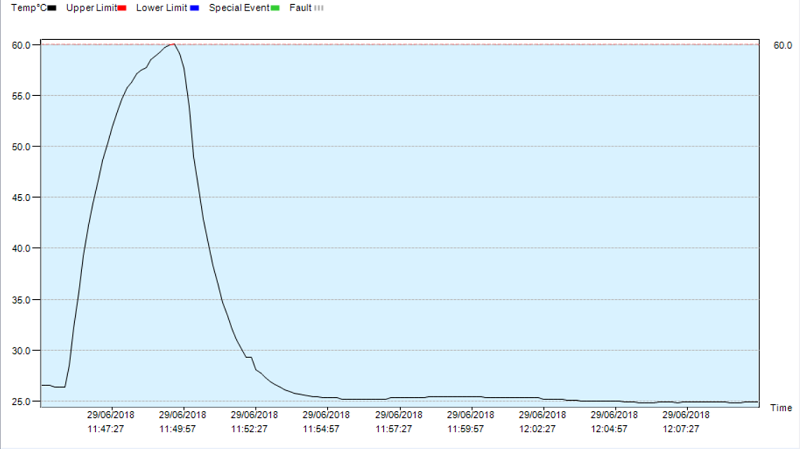Click the 45.0 left axis label

coord(23,198)
